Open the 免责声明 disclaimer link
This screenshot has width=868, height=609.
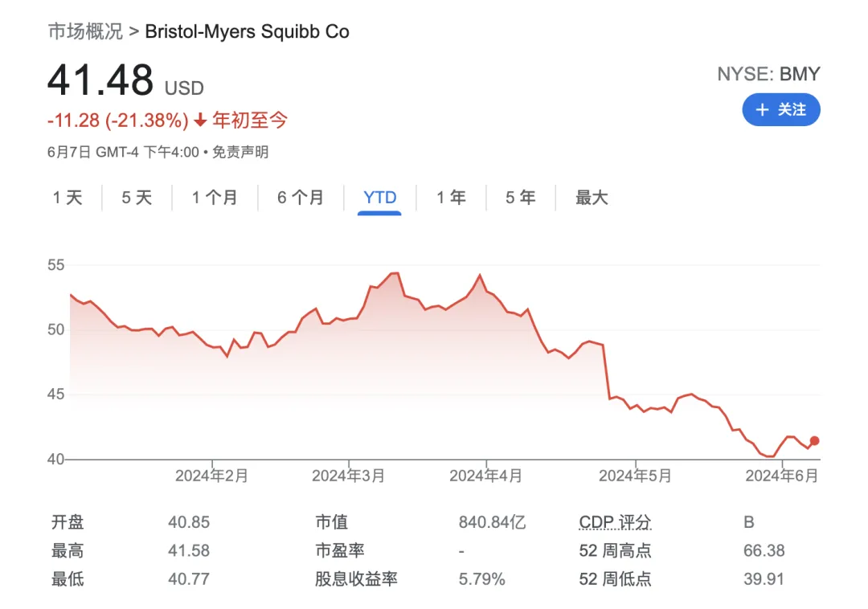240,152
